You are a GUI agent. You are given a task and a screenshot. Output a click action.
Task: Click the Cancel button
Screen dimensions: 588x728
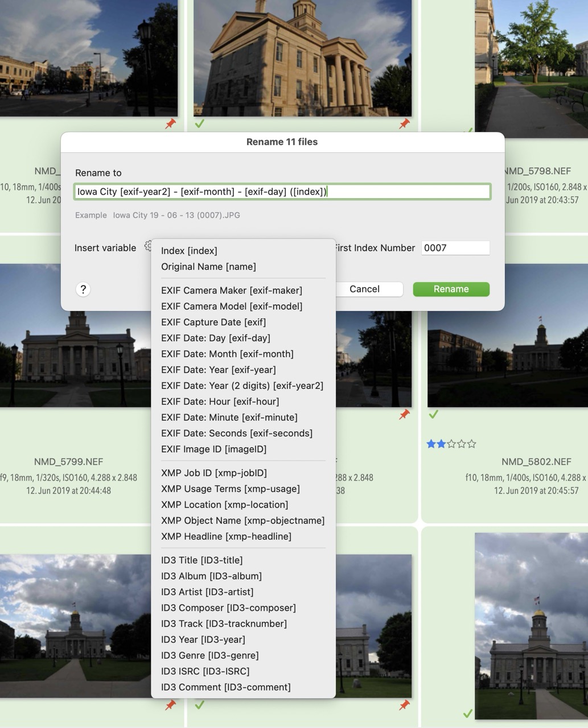pyautogui.click(x=364, y=289)
